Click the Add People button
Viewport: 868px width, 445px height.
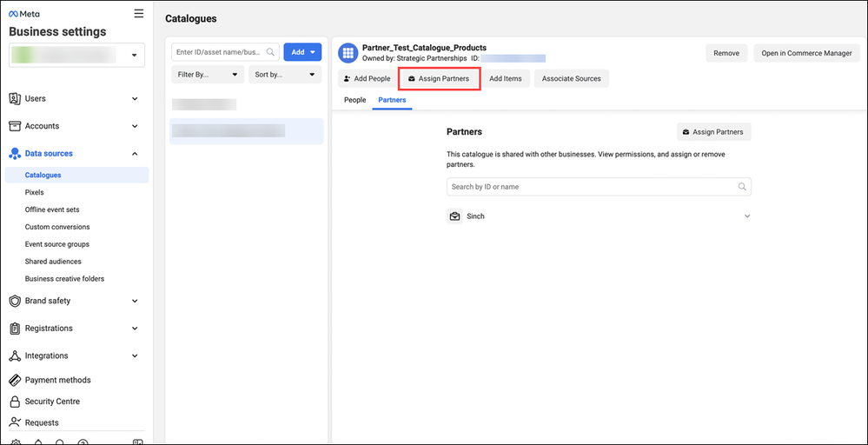pos(367,78)
